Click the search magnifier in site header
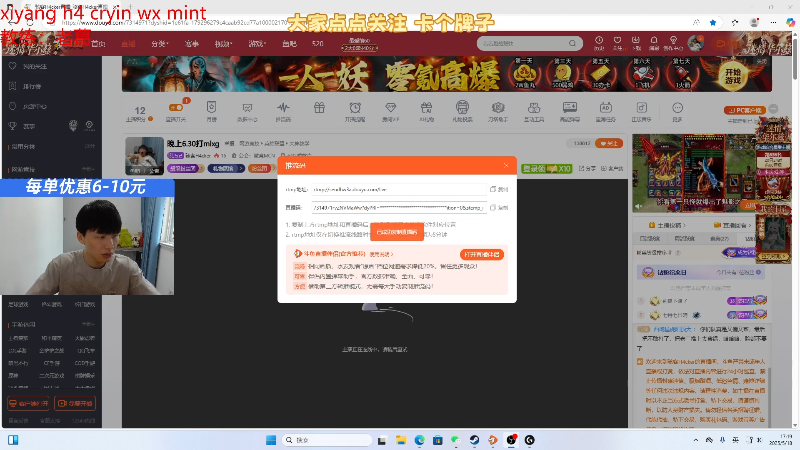 click(x=572, y=43)
